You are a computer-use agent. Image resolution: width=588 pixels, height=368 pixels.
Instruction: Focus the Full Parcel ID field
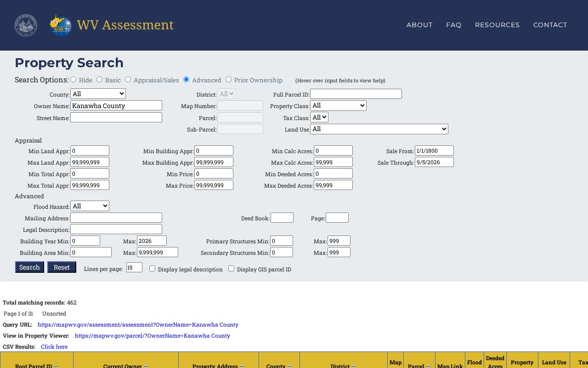pos(356,94)
